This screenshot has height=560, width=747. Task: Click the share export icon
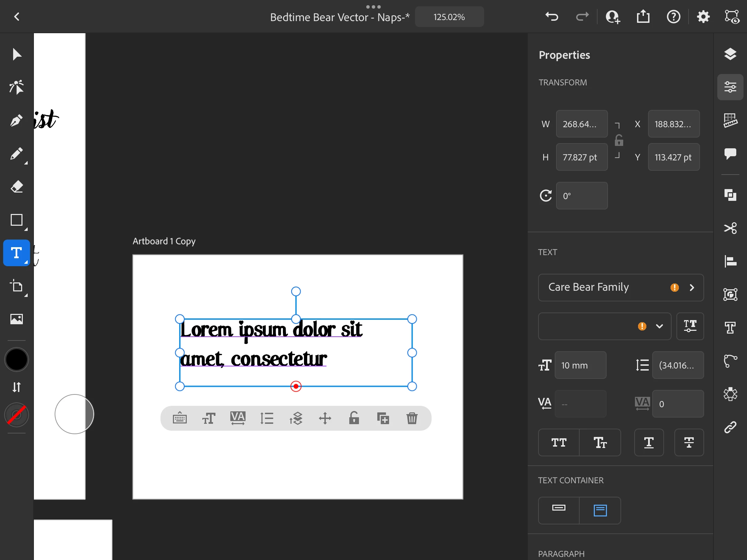tap(643, 17)
